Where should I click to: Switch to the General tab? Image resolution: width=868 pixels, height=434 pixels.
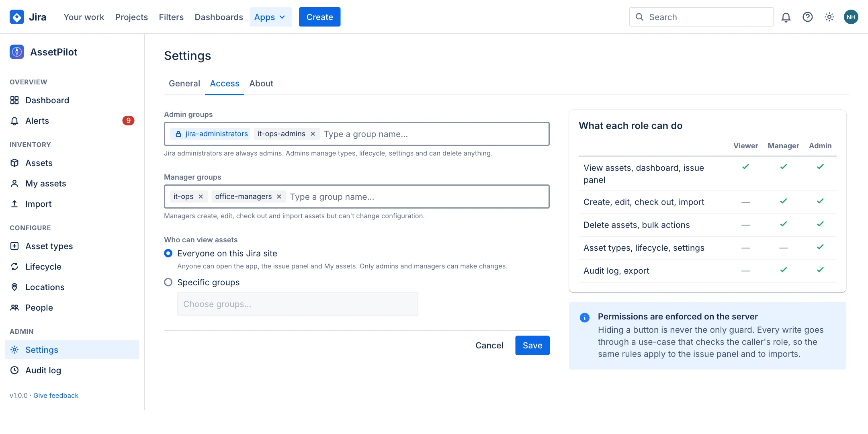pyautogui.click(x=184, y=83)
